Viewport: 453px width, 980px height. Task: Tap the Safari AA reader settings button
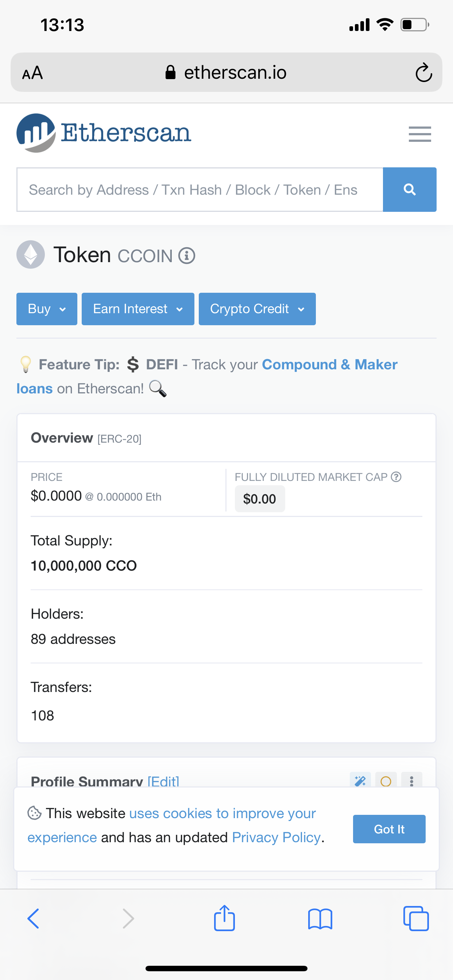[x=33, y=73]
